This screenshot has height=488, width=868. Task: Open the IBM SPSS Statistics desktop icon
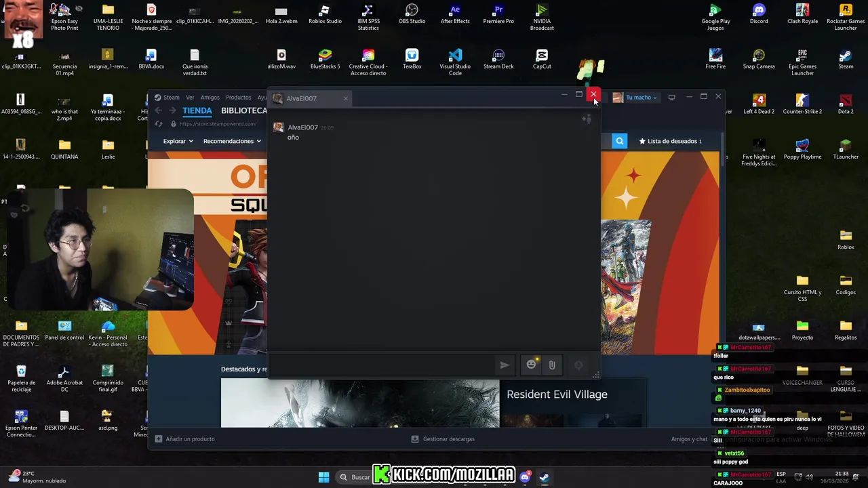[368, 18]
